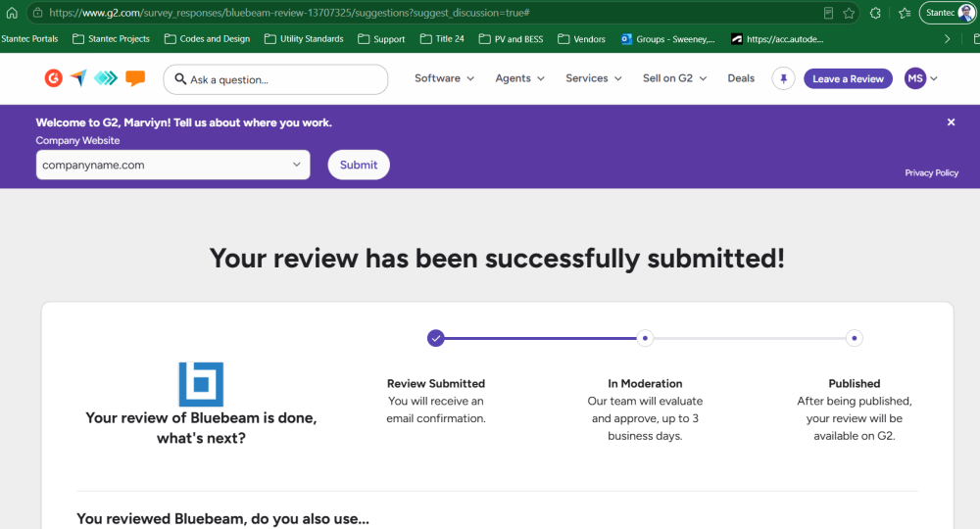
Task: Open the acc.autodesk bookmark
Action: 777,39
